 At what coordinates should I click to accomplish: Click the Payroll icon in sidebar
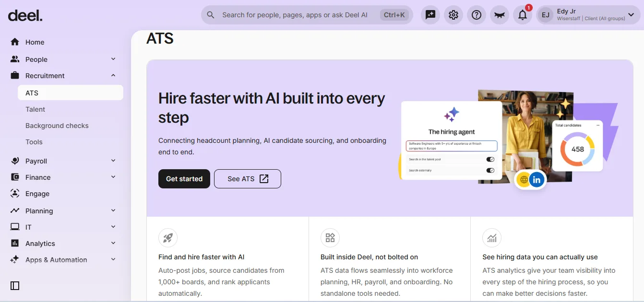coord(15,161)
